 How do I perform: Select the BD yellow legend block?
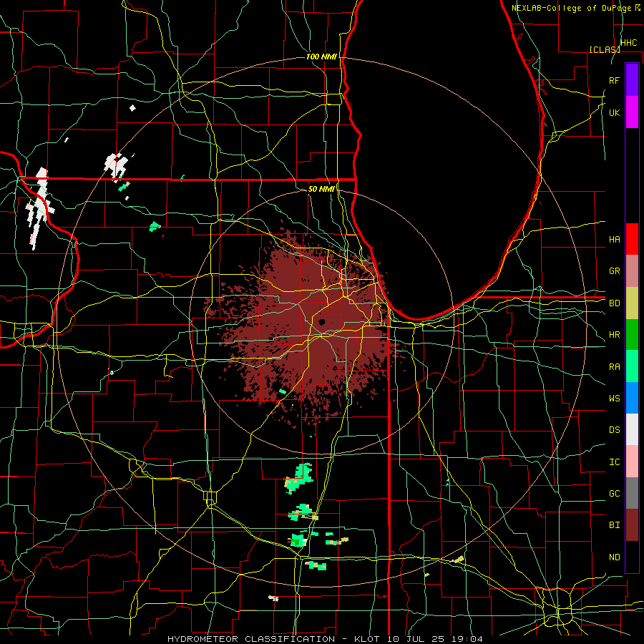[x=632, y=303]
